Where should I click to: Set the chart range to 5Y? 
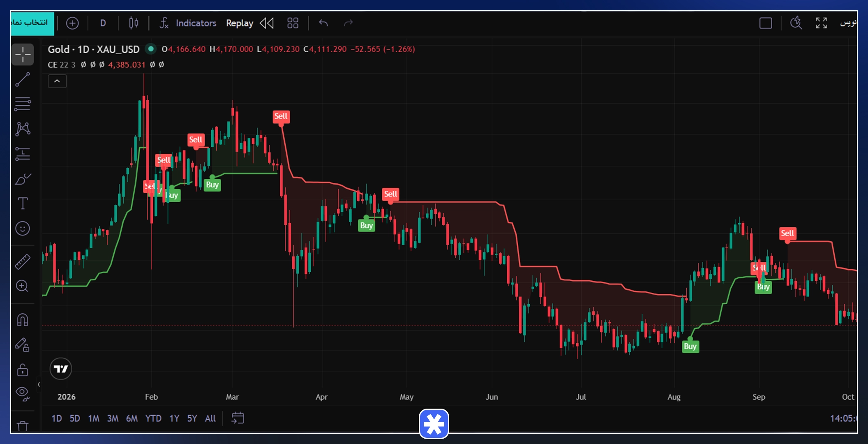pos(192,419)
